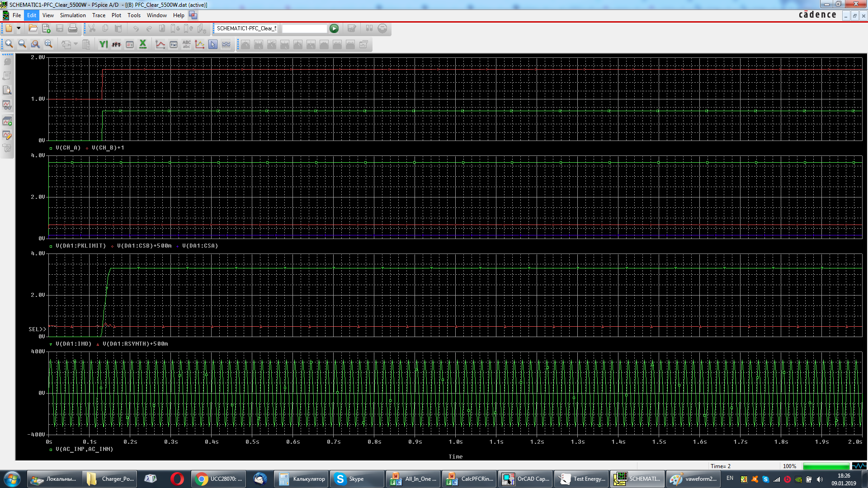Click the Cut scissors icon
Image resolution: width=868 pixels, height=488 pixels.
(x=92, y=28)
